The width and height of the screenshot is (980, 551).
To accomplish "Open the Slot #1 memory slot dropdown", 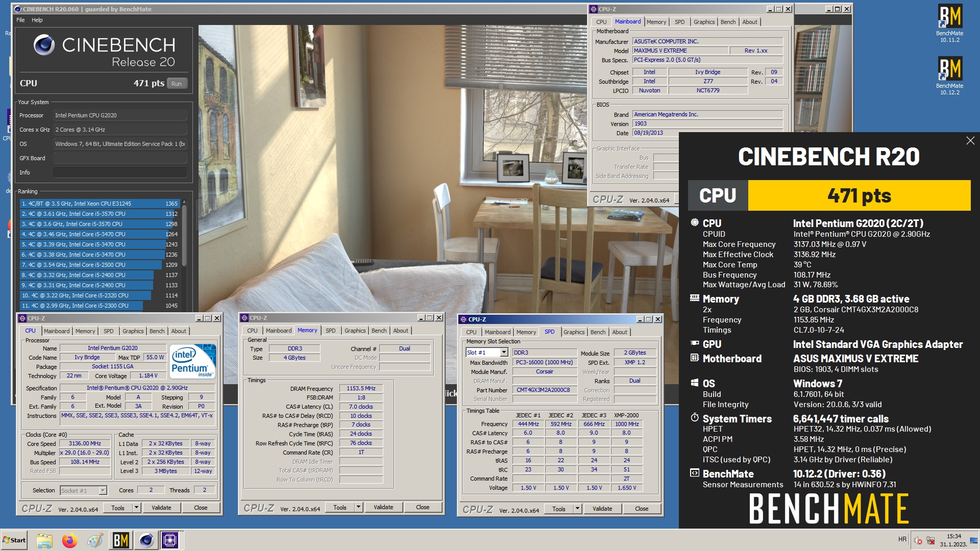I will click(x=504, y=353).
